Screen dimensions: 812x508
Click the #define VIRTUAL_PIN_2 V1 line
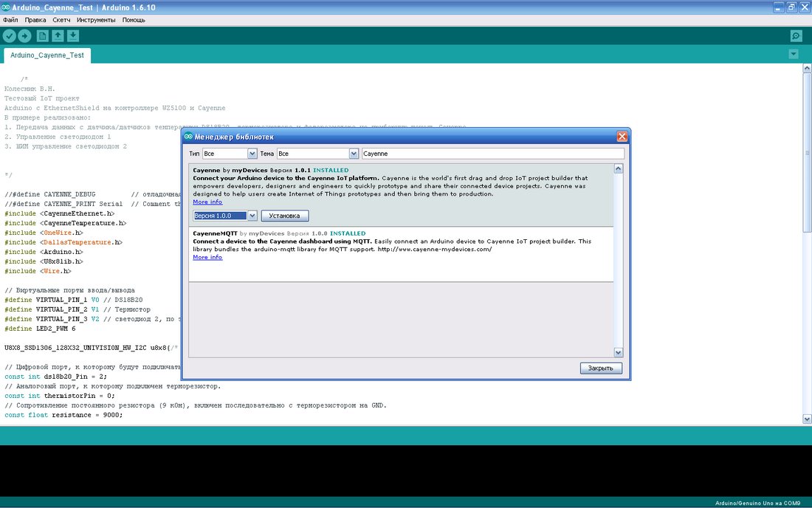(78, 309)
